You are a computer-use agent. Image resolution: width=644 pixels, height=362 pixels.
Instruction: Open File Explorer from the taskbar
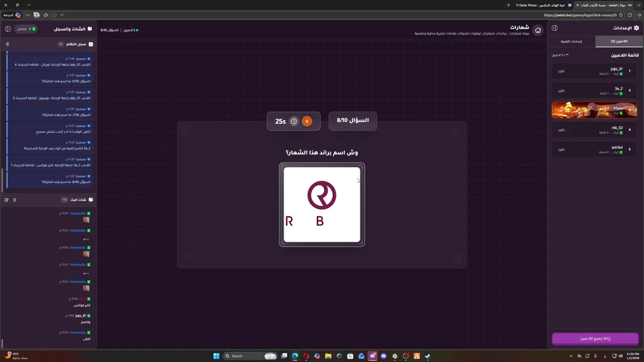click(x=328, y=356)
